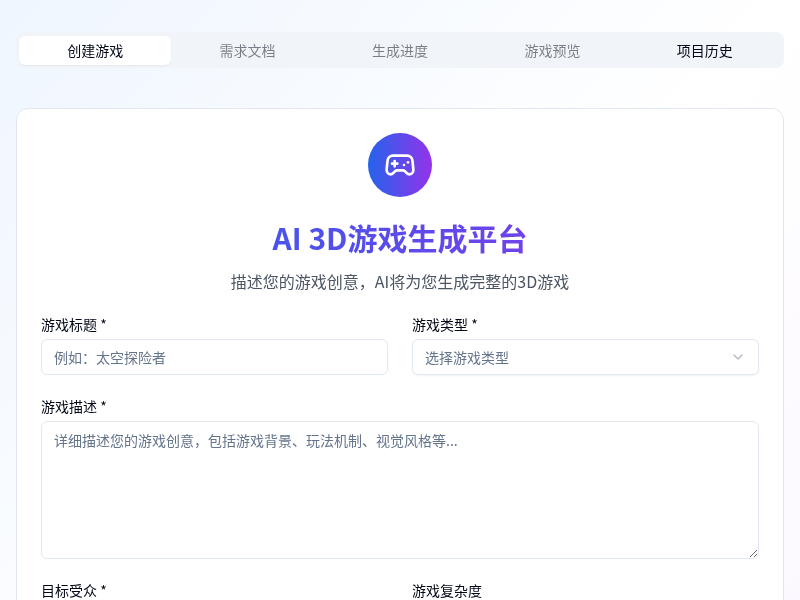
Task: Click the 游戏复杂度 label
Action: [446, 590]
